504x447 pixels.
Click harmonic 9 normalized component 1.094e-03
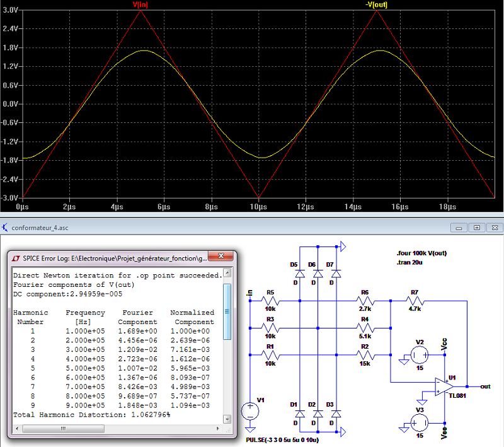point(190,405)
